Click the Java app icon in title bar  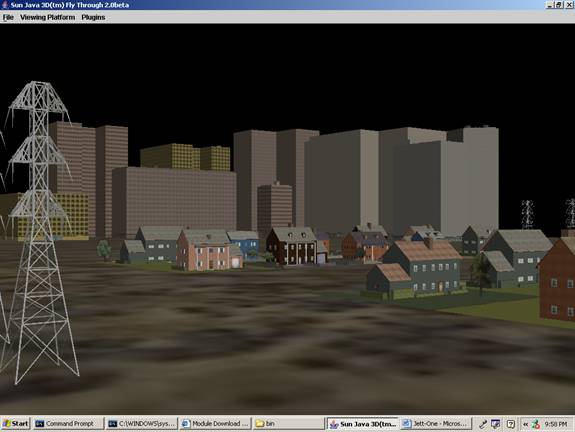5,5
